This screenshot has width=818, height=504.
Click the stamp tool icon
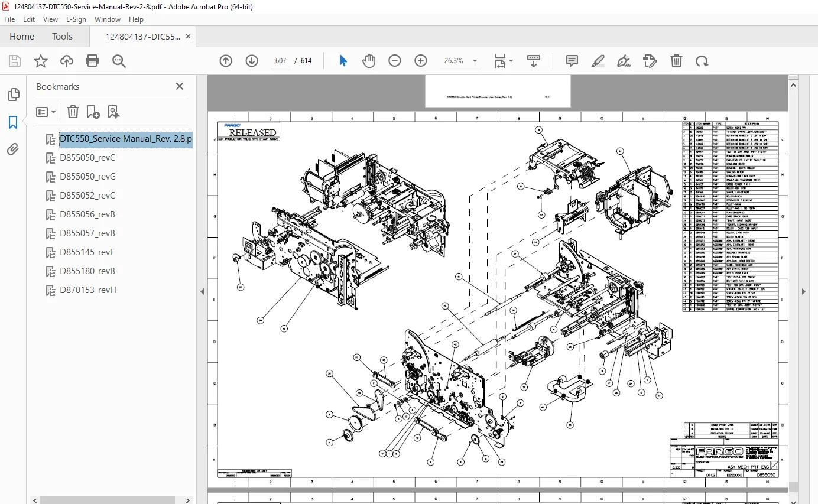point(650,61)
